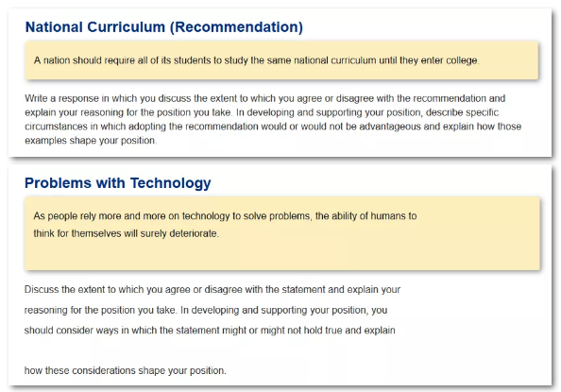Click the National Curriculum (Recommendation) heading
Viewport: 561px width, 392px height.
[x=164, y=27]
